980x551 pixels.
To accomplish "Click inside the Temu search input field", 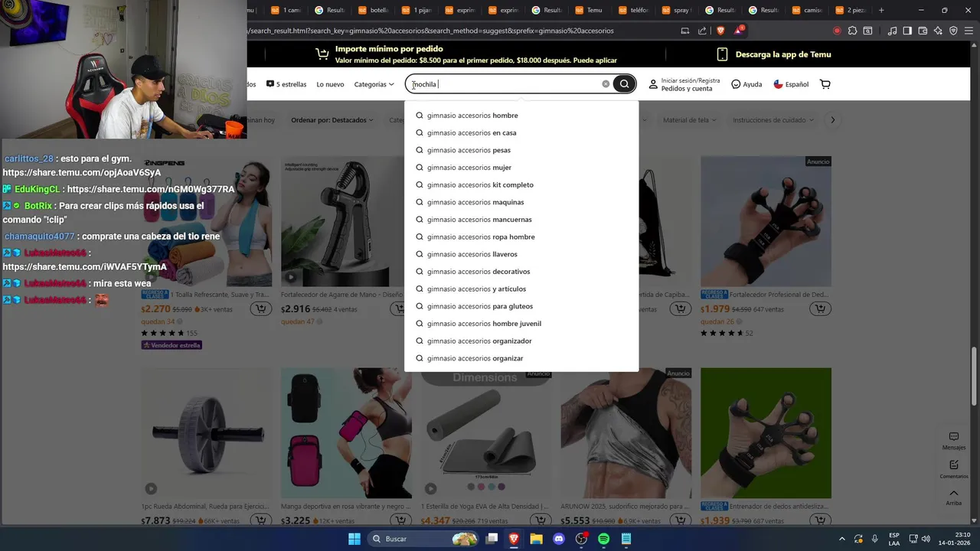I will (505, 84).
